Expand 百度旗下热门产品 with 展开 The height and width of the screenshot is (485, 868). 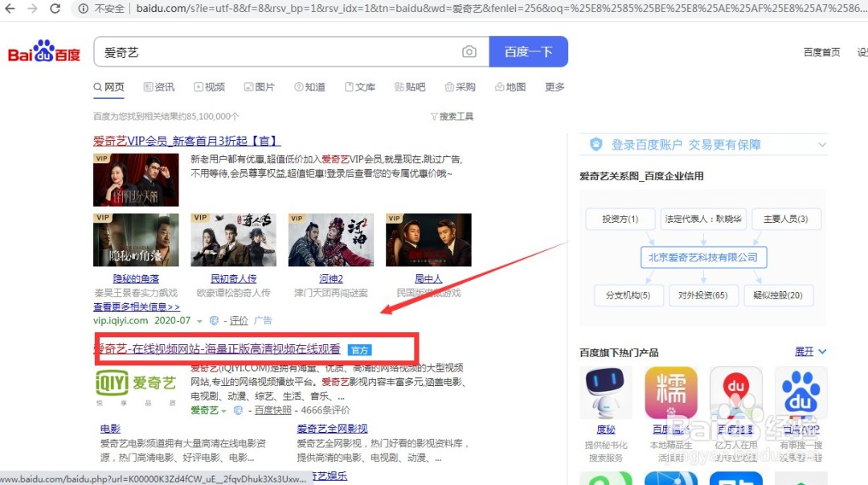(x=810, y=351)
